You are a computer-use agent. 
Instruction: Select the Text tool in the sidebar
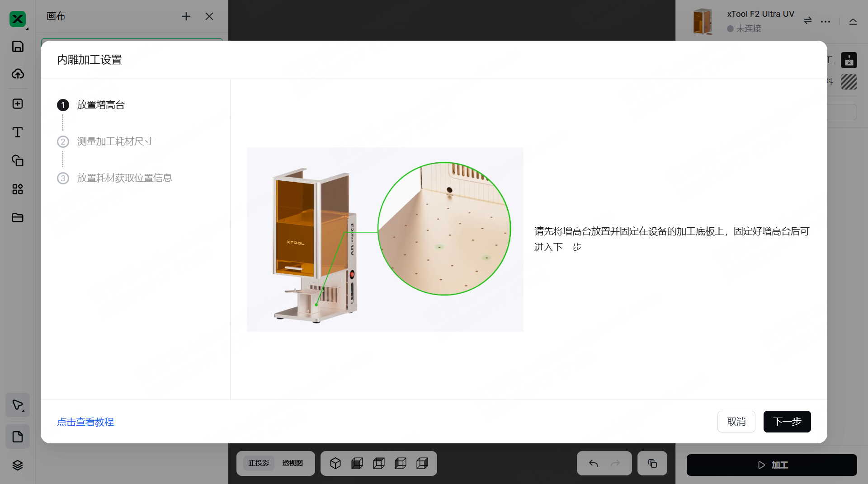[18, 132]
